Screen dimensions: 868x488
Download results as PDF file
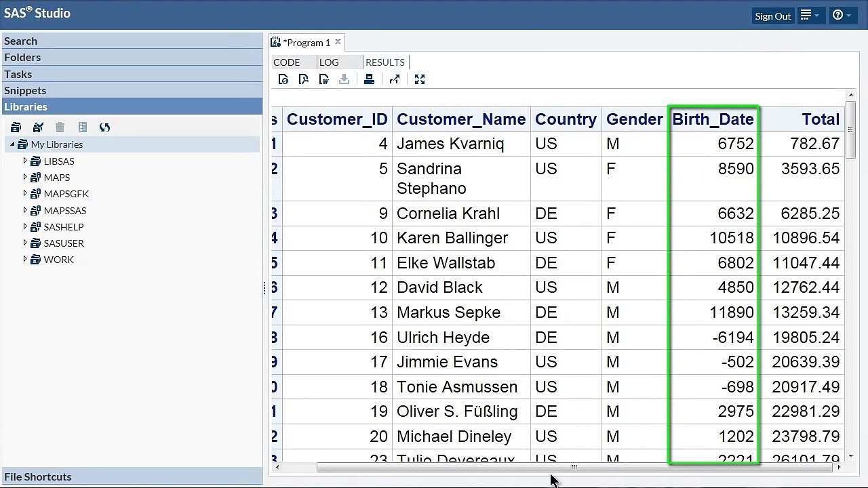(304, 80)
